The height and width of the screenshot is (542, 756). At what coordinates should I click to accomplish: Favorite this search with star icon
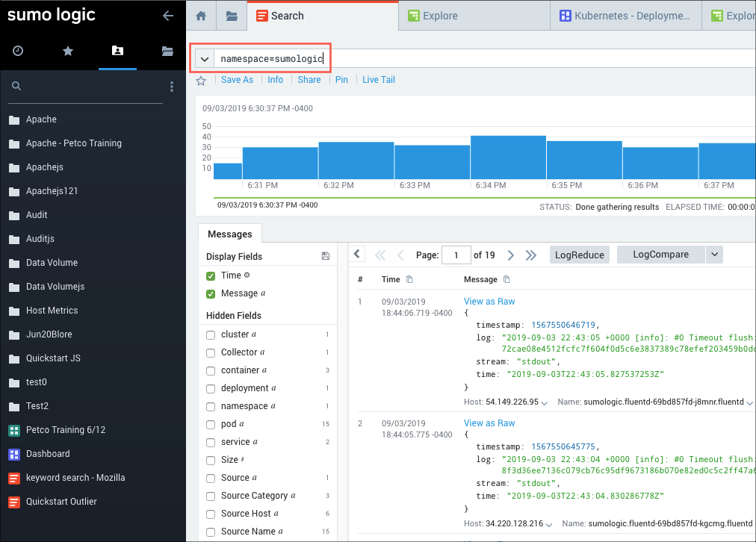(201, 81)
